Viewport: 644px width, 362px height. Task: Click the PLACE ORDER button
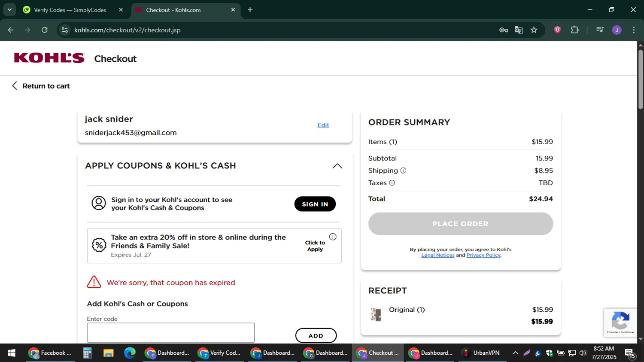point(460,224)
